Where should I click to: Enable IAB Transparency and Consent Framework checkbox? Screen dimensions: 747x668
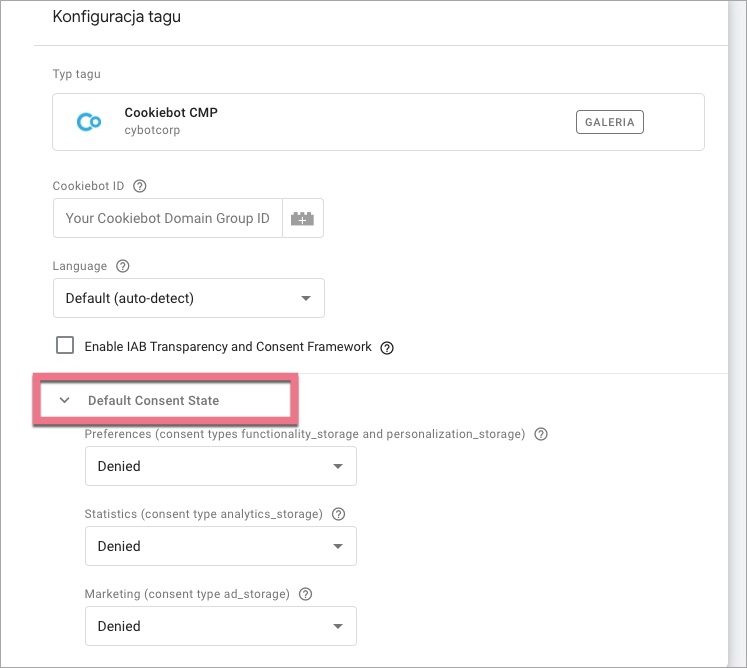[x=66, y=346]
